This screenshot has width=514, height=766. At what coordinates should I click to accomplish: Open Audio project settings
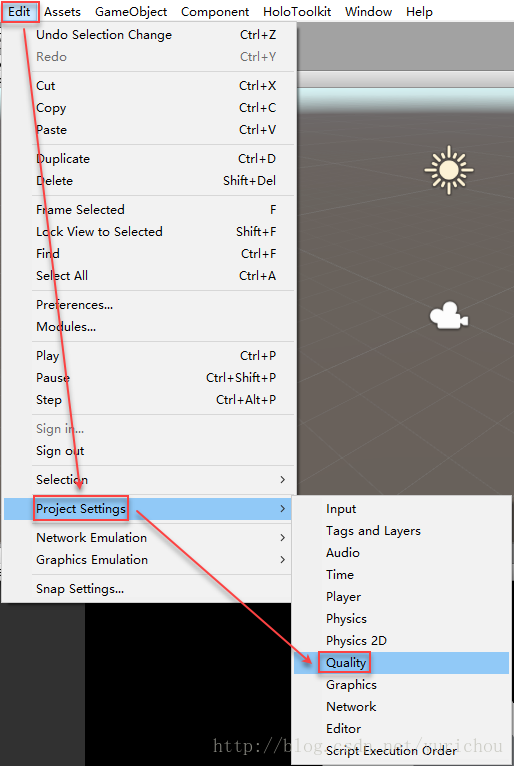(x=401, y=553)
